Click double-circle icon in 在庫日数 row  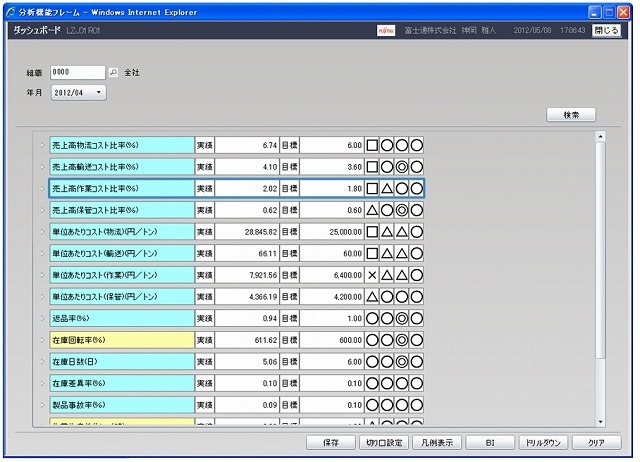tap(402, 362)
